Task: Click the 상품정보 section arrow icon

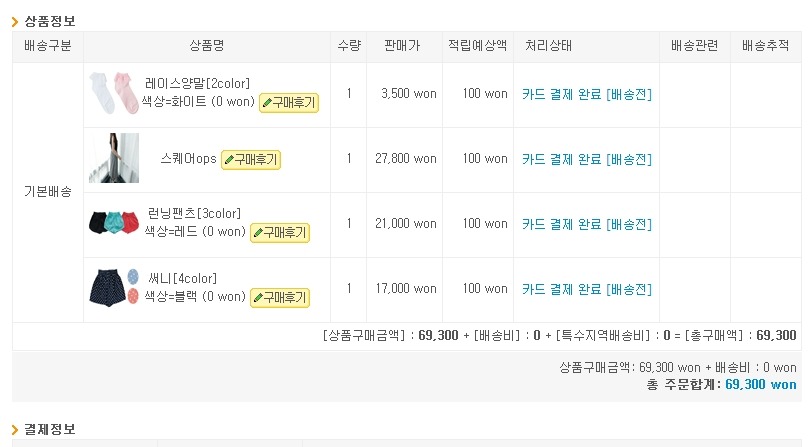Action: click(16, 20)
